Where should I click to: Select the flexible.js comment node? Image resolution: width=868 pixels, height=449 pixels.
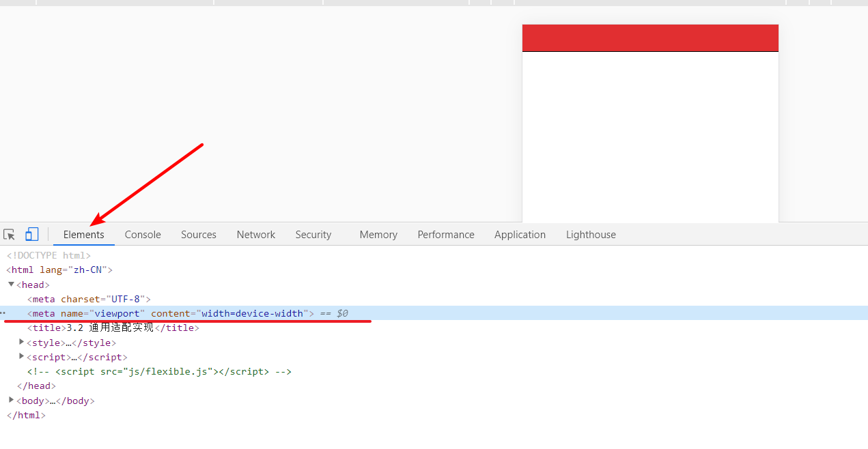click(159, 372)
